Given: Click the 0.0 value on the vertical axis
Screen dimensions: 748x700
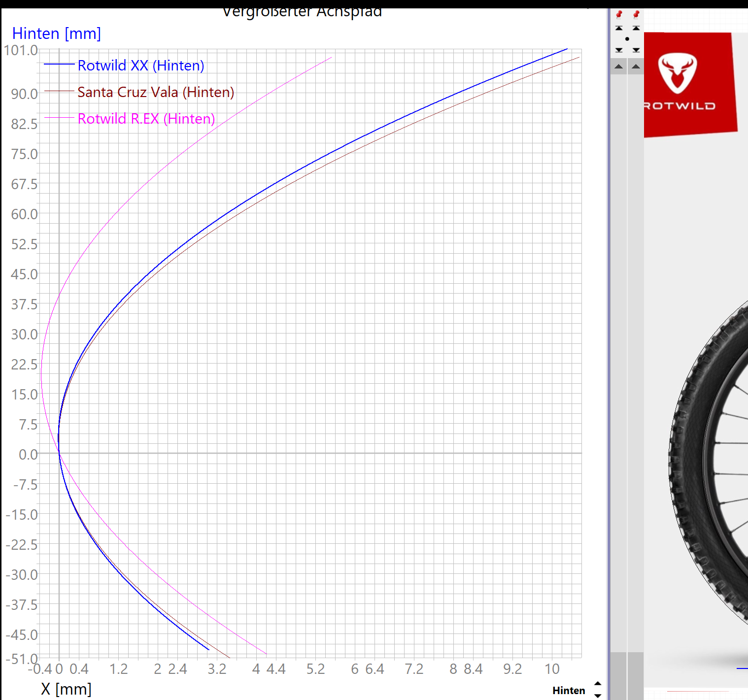Looking at the screenshot, I should [x=28, y=454].
